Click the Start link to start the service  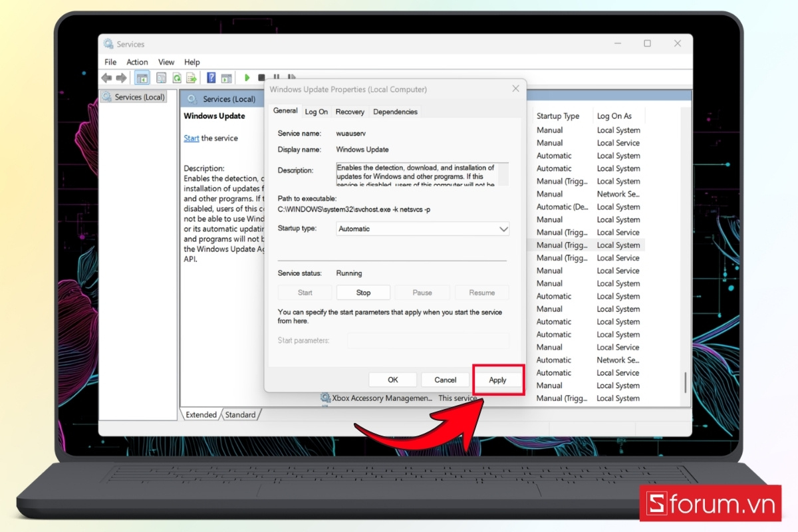[192, 138]
